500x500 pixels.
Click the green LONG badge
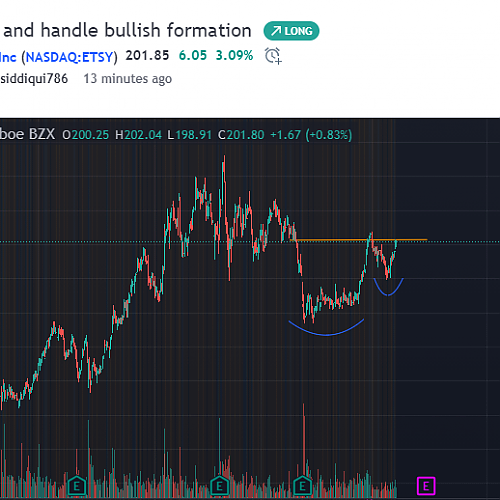pos(291,31)
